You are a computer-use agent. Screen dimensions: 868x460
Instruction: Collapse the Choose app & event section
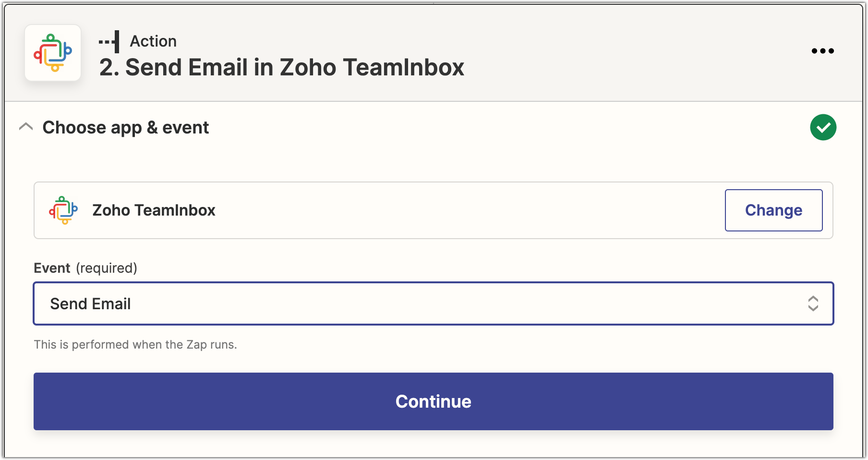click(x=26, y=127)
